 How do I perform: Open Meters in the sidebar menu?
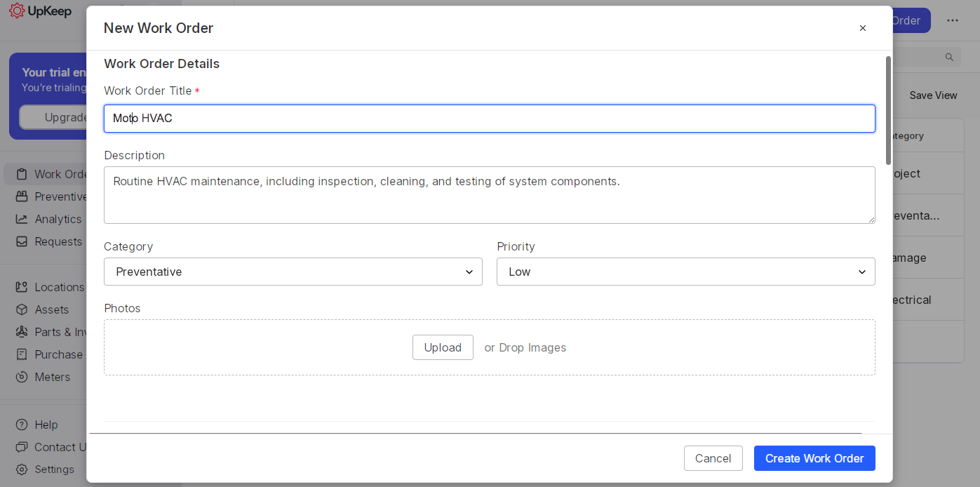coord(52,377)
